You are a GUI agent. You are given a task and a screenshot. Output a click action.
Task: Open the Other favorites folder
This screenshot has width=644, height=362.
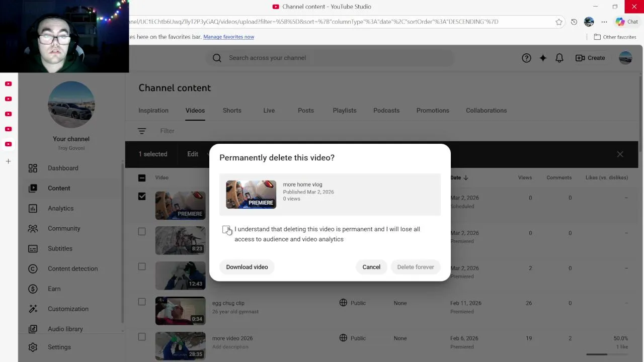click(615, 37)
